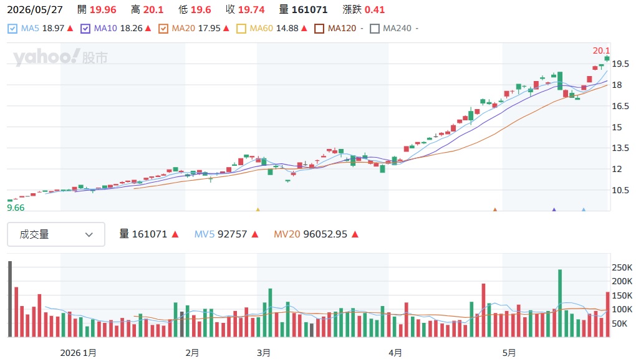The width and height of the screenshot is (636, 364).
Task: Uncheck the MA5 moving average checkbox
Action: click(12, 29)
